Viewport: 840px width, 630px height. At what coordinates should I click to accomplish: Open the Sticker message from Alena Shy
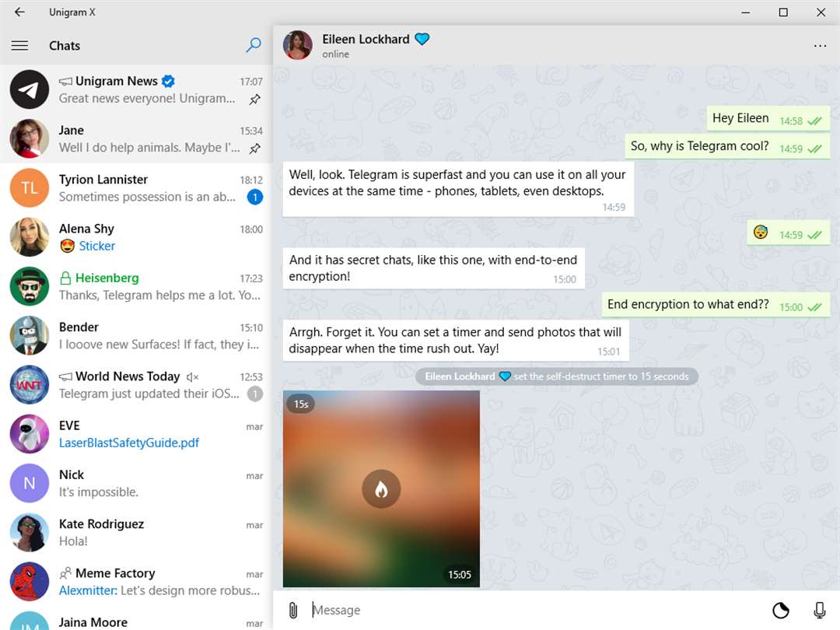[97, 246]
